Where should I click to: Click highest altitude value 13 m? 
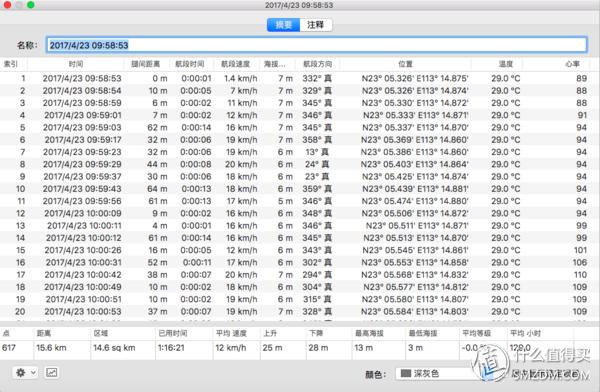coord(364,348)
